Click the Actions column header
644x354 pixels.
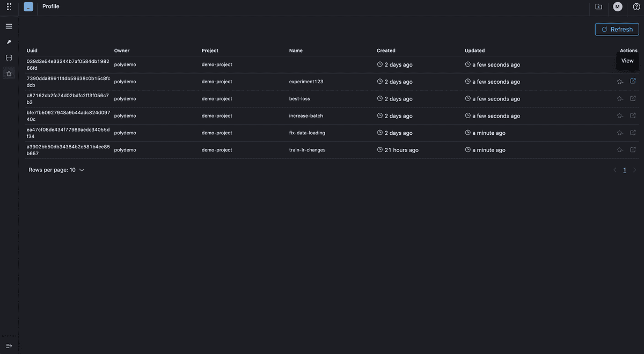tap(628, 50)
